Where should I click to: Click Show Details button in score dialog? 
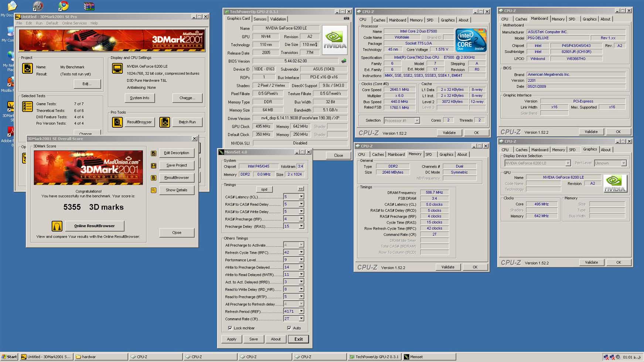[x=177, y=190]
